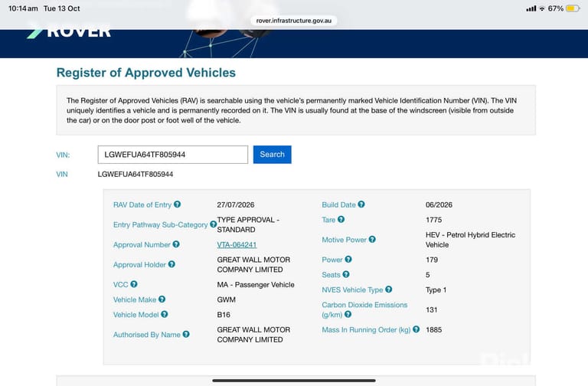Screen dimensions: 588x386
Task: Tap the rover.infrastructure.gov.au address bar
Action: (x=294, y=21)
